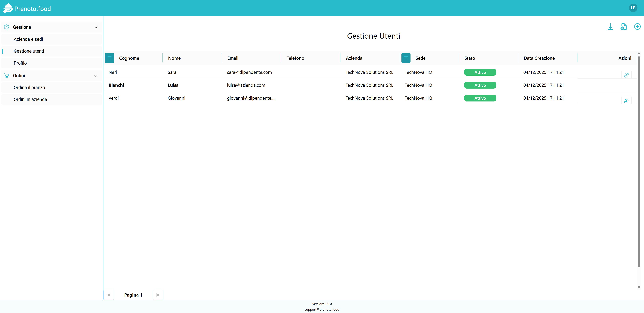The width and height of the screenshot is (644, 313).
Task: Click support@prenoto.food email link
Action: 322,309
